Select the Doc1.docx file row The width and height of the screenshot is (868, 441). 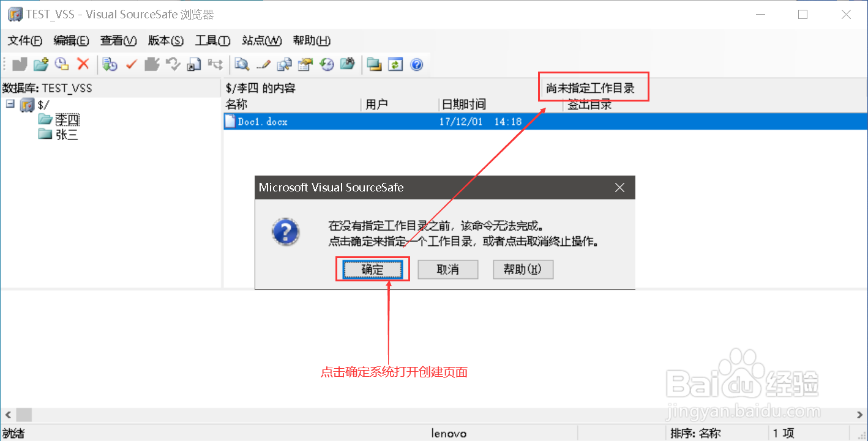(545, 121)
